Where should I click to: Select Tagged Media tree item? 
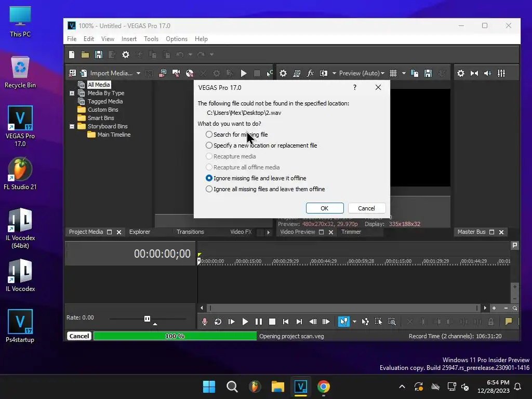[x=105, y=101]
